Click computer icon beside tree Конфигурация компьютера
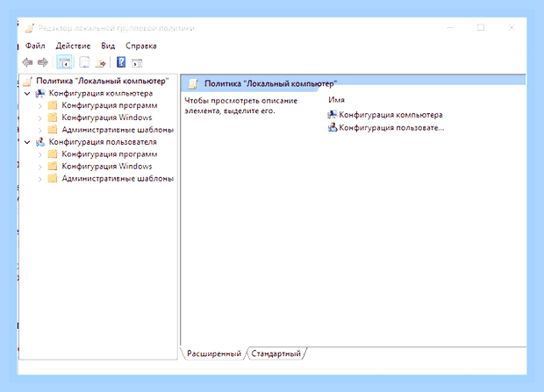 click(x=40, y=93)
